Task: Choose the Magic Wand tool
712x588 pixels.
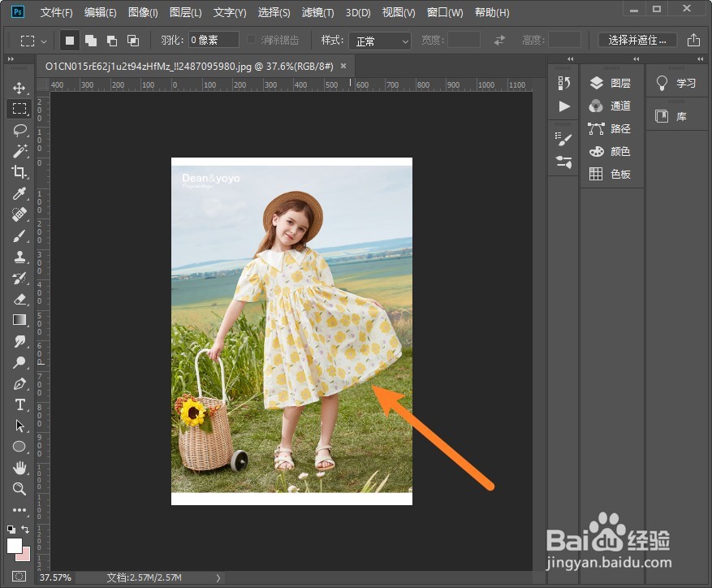Action: click(x=19, y=151)
